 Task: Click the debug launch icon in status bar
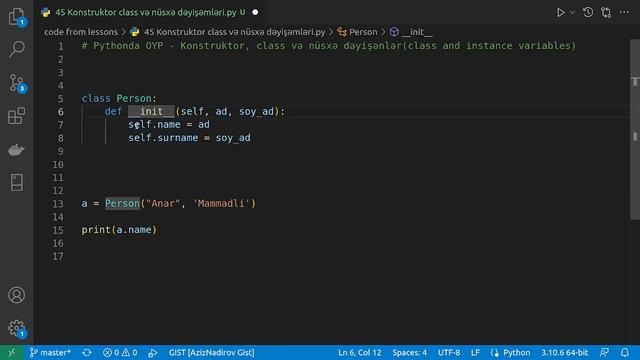(x=153, y=353)
